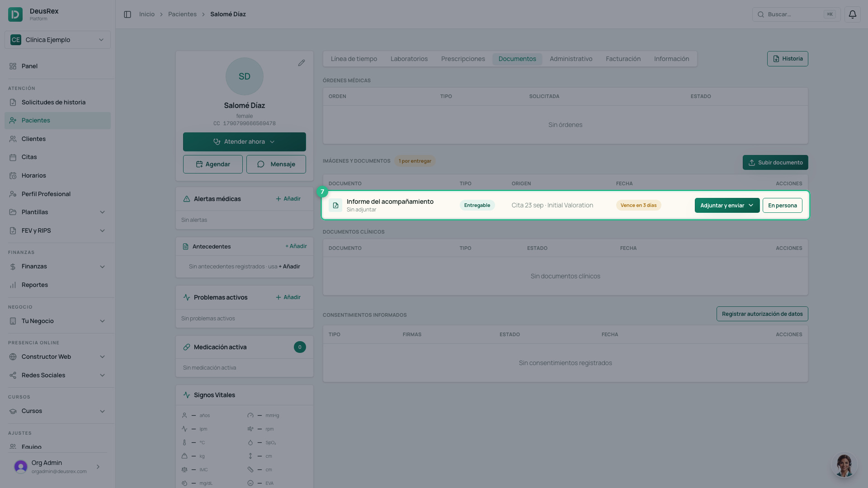Viewport: 868px width, 488px height.
Task: Switch to the Laboratorios tab
Action: click(x=409, y=59)
